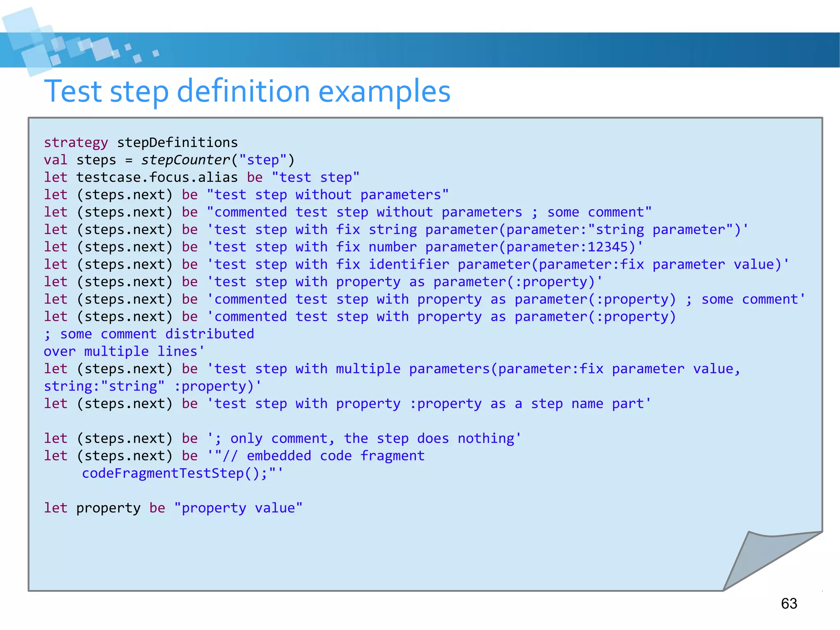
Task: Click the text 'over multiple lines'
Action: pyautogui.click(x=124, y=351)
